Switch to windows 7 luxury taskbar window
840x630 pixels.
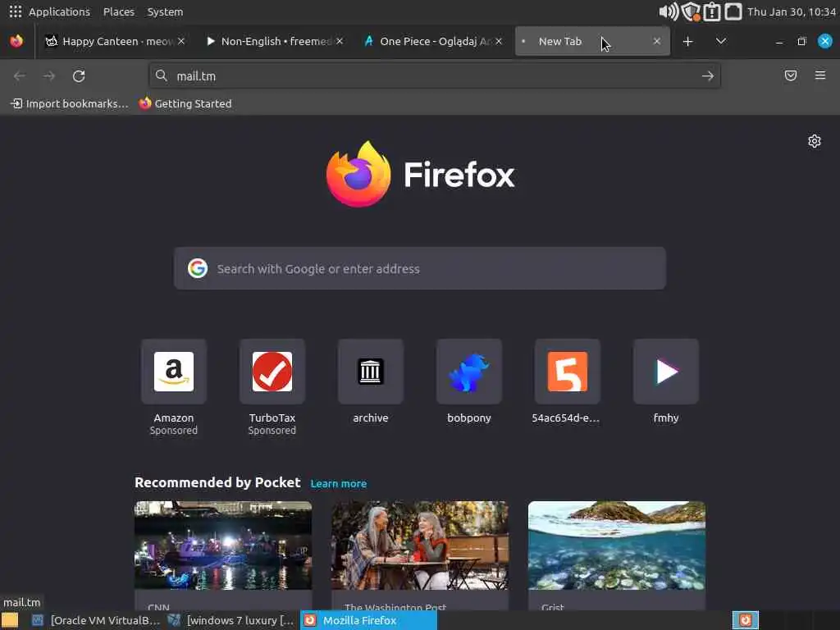click(x=231, y=620)
